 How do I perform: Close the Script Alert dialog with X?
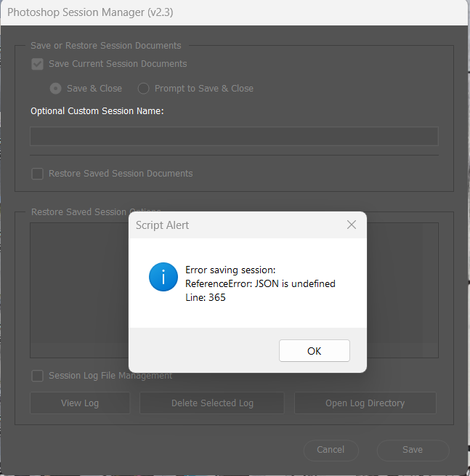pos(352,225)
